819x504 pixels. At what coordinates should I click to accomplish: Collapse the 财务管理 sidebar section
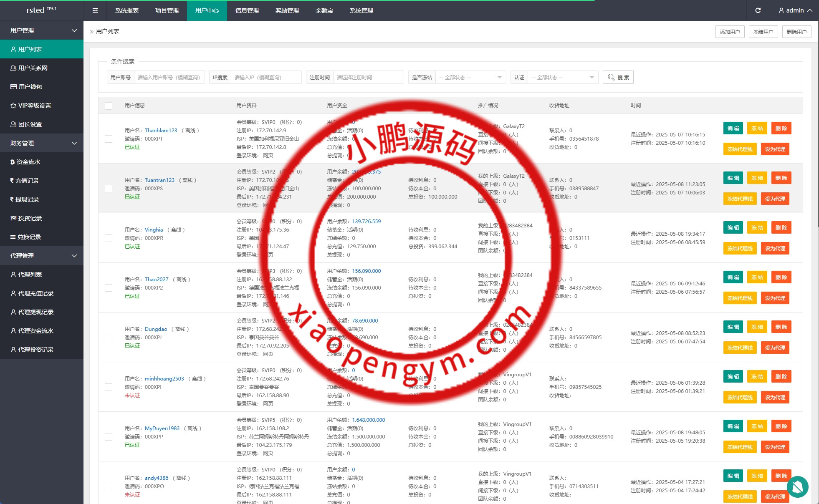(42, 143)
